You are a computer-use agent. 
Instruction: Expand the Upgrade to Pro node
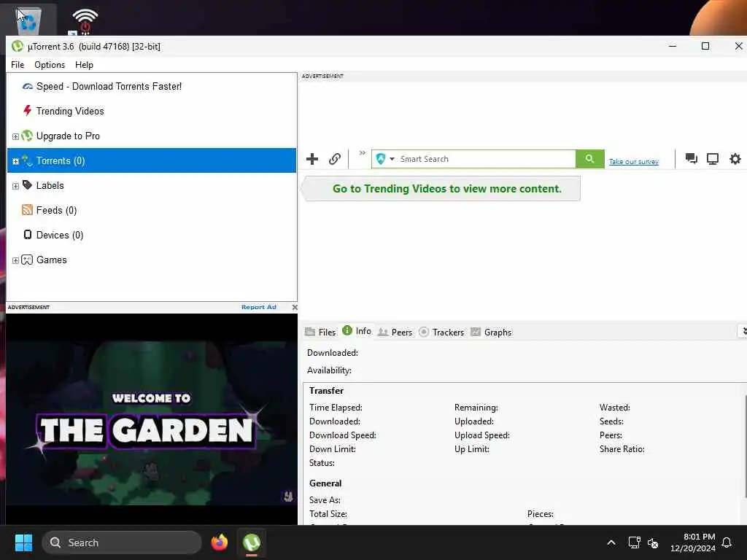(x=15, y=136)
